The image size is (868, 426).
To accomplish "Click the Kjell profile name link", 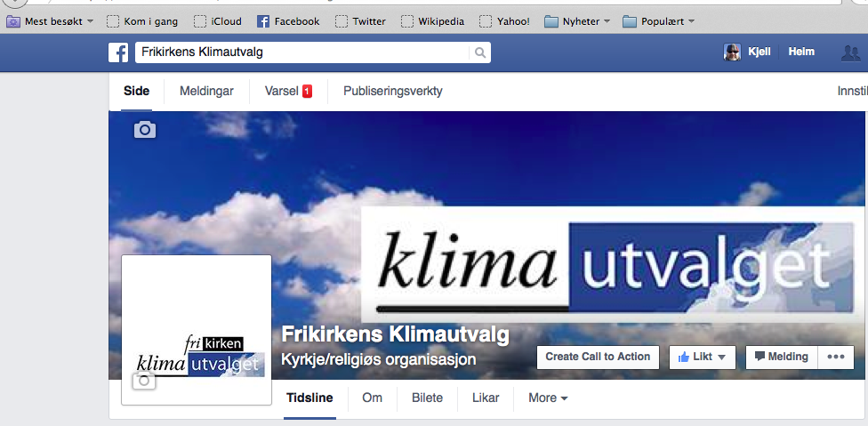I will click(x=759, y=52).
